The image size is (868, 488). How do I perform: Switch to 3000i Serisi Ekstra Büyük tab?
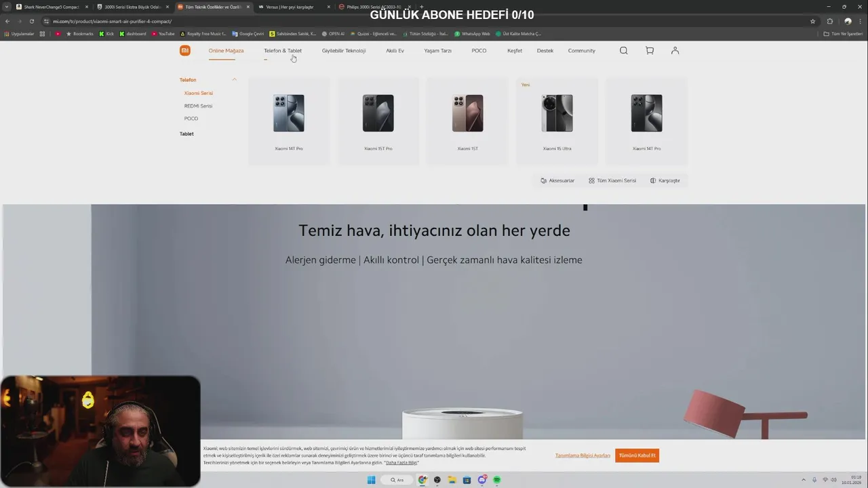click(133, 7)
